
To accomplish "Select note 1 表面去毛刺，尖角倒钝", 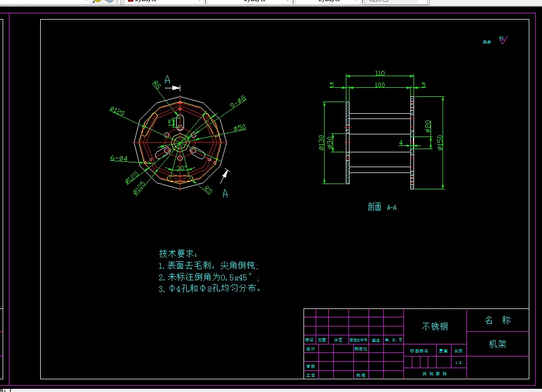I will click(208, 266).
